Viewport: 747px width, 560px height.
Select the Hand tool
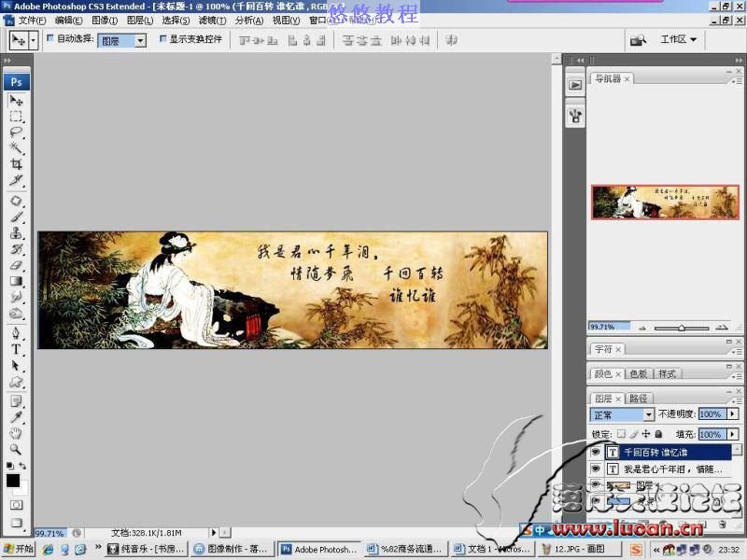(16, 433)
